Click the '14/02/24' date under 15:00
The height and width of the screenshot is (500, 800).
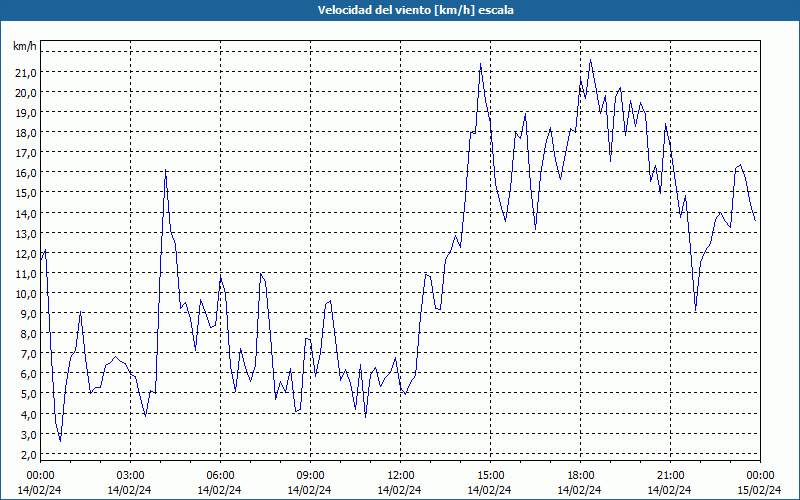(489, 490)
